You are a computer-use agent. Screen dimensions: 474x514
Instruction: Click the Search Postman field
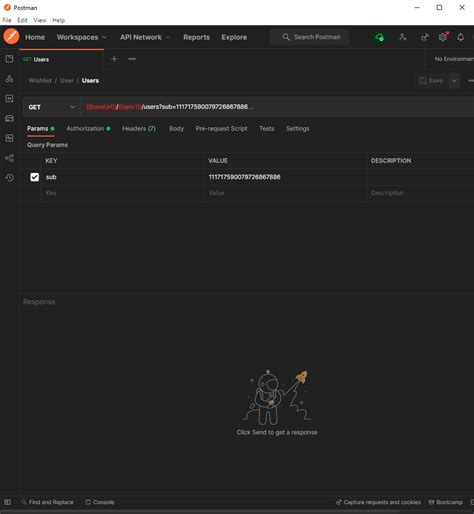(309, 37)
